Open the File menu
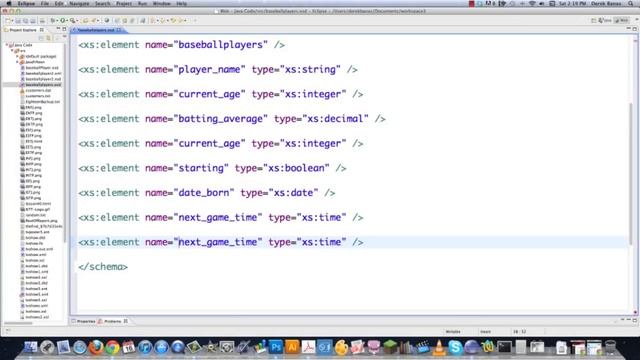The image size is (640, 360). point(44,4)
